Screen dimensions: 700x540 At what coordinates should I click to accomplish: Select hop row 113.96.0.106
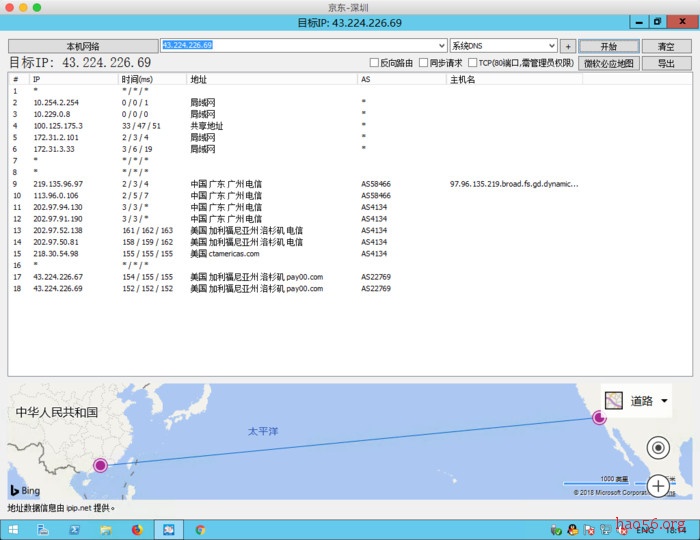350,195
